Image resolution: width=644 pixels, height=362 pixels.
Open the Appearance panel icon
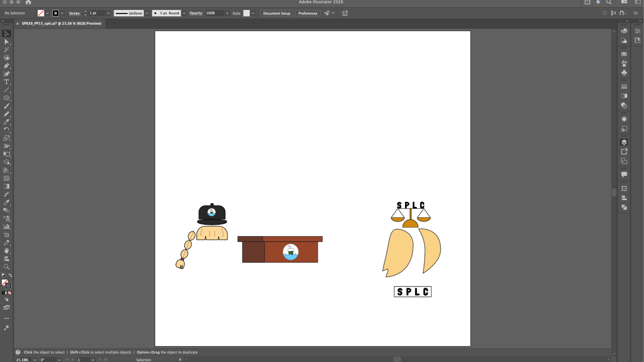[x=624, y=119]
